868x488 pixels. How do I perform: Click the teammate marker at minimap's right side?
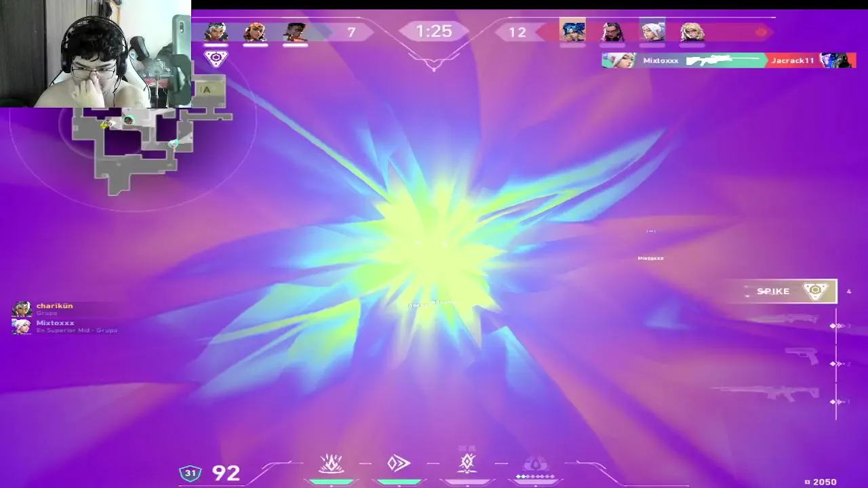[x=173, y=143]
